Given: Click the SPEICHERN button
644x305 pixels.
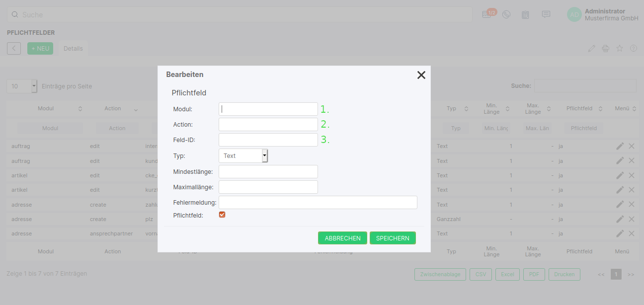Looking at the screenshot, I should (x=393, y=238).
